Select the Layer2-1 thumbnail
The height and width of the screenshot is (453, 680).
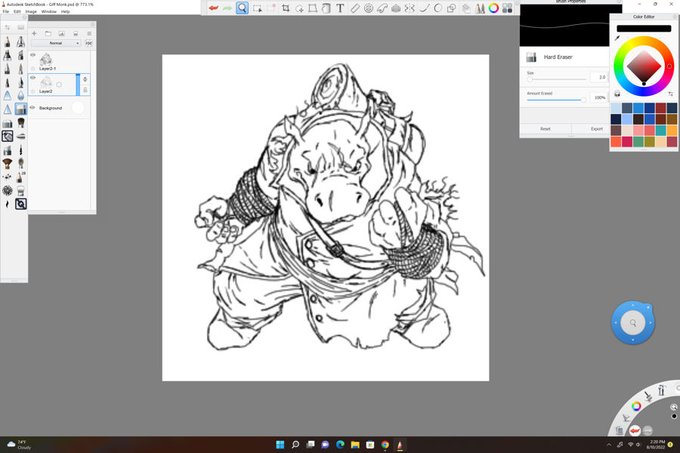click(x=46, y=59)
